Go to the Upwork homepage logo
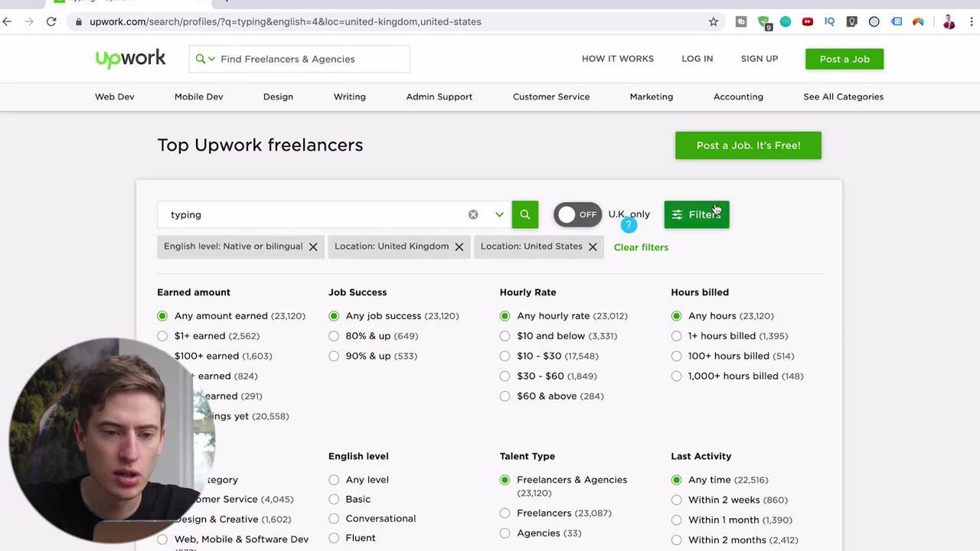Screen dimensions: 980x551 (x=130, y=59)
